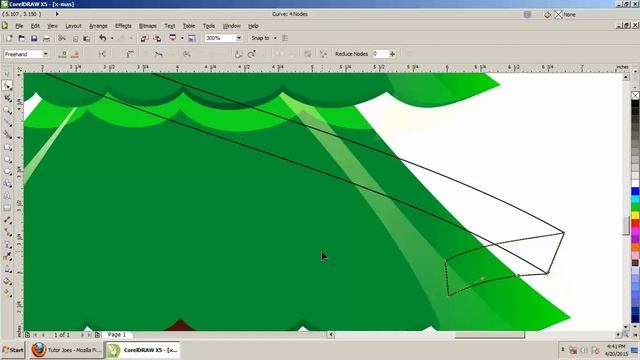Click the Export icon
The height and width of the screenshot is (360, 640).
157,38
